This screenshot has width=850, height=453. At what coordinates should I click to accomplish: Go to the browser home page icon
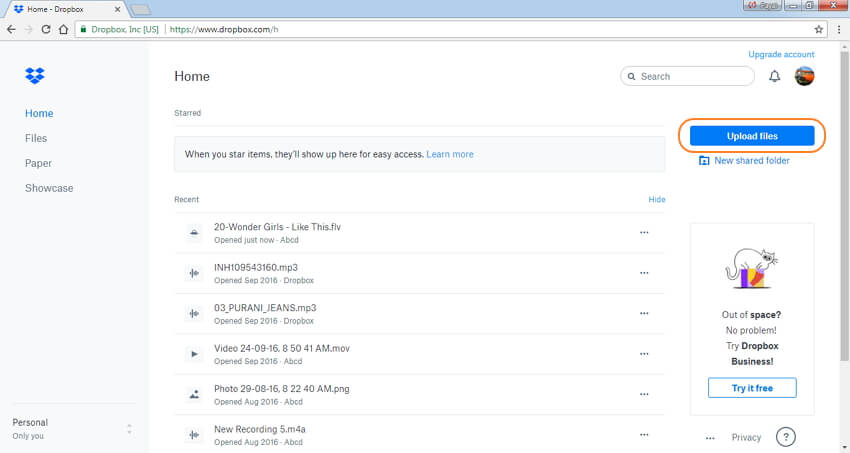point(65,30)
